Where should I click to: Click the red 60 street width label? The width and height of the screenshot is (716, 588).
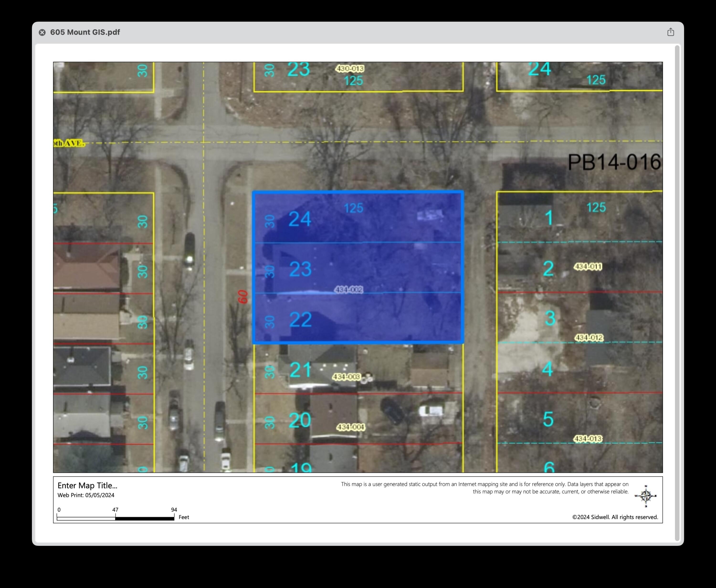pyautogui.click(x=243, y=297)
